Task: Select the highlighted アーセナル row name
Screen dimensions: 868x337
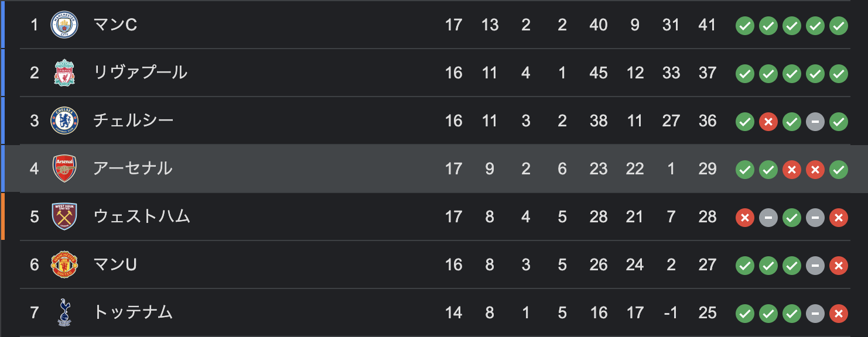Action: tap(133, 168)
